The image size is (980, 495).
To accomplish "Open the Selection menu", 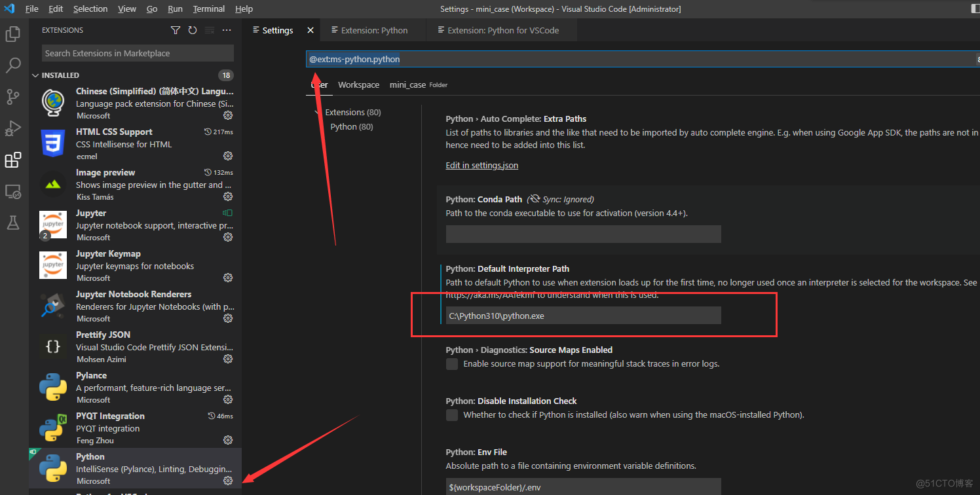I will (90, 9).
